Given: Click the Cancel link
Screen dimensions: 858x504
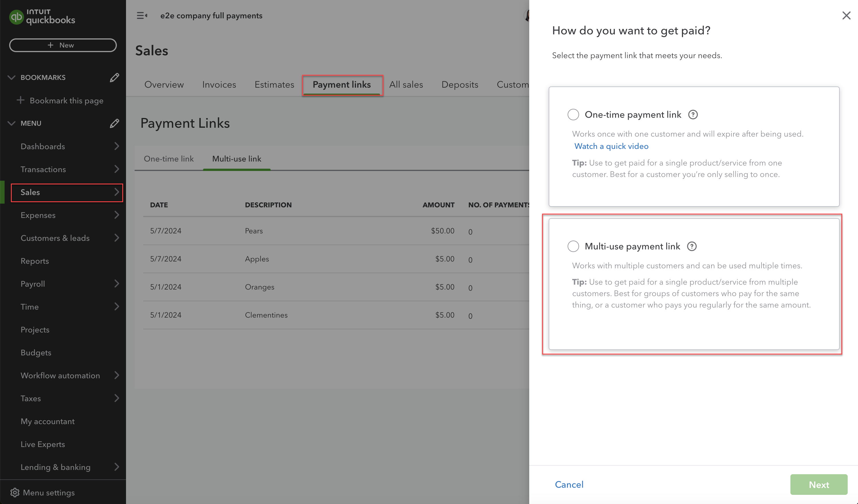Looking at the screenshot, I should (x=569, y=485).
